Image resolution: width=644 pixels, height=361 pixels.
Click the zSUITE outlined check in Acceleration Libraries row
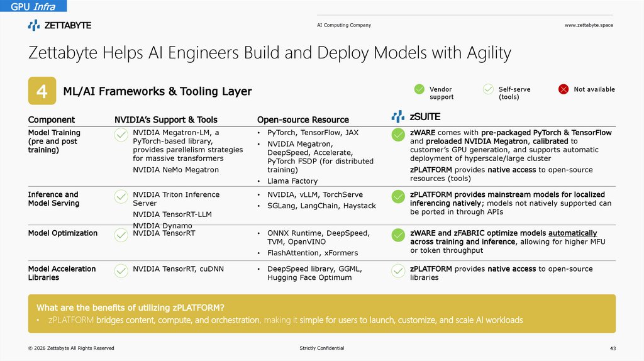(x=398, y=270)
